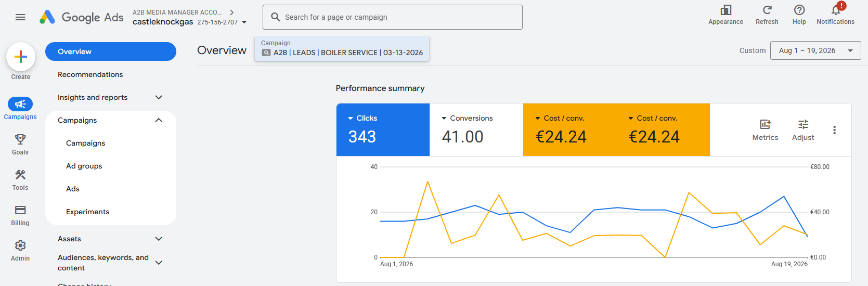
Task: Collapse the Campaigns section chevron
Action: click(x=159, y=120)
